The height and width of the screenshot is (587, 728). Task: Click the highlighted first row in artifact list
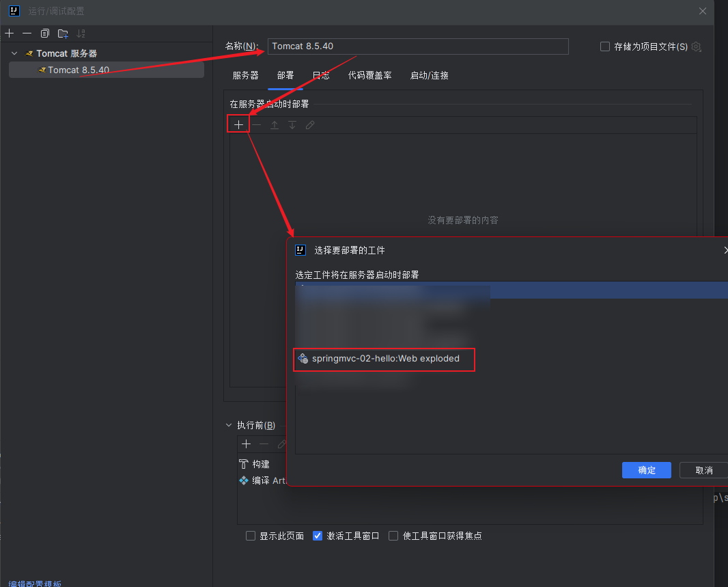point(512,290)
